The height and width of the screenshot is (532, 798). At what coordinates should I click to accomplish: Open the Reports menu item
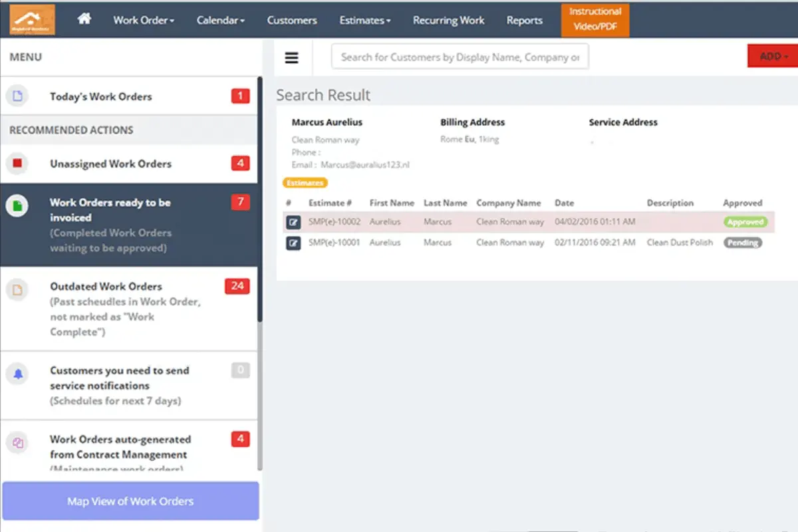coord(525,20)
